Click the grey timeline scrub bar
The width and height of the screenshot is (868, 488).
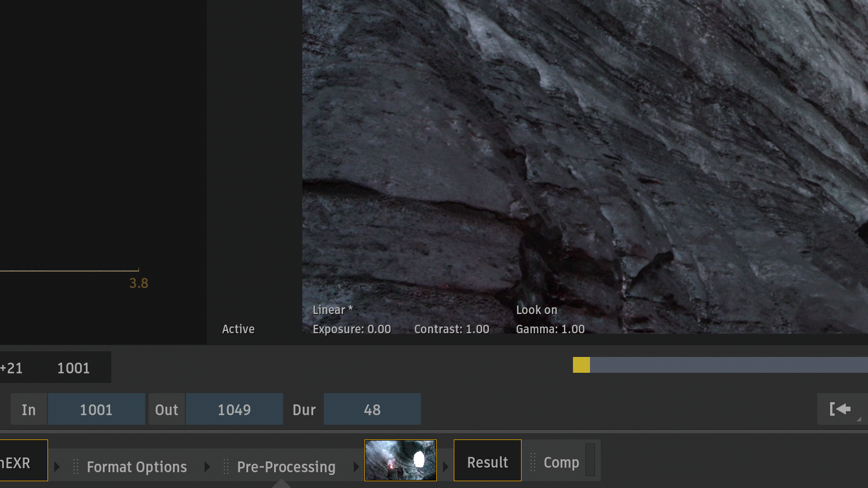coord(729,365)
